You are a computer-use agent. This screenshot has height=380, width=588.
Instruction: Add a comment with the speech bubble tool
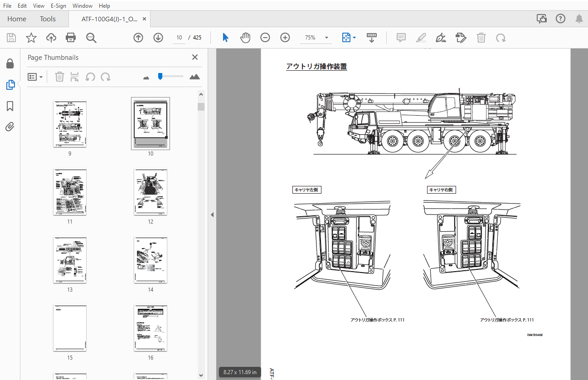click(x=401, y=38)
